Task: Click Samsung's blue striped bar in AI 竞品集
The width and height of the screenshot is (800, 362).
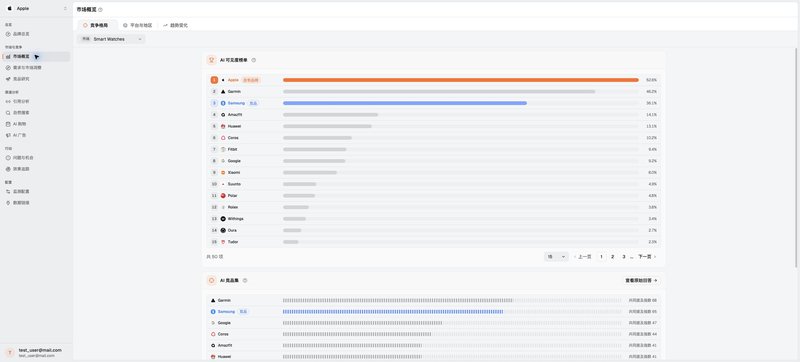Action: [x=393, y=312]
